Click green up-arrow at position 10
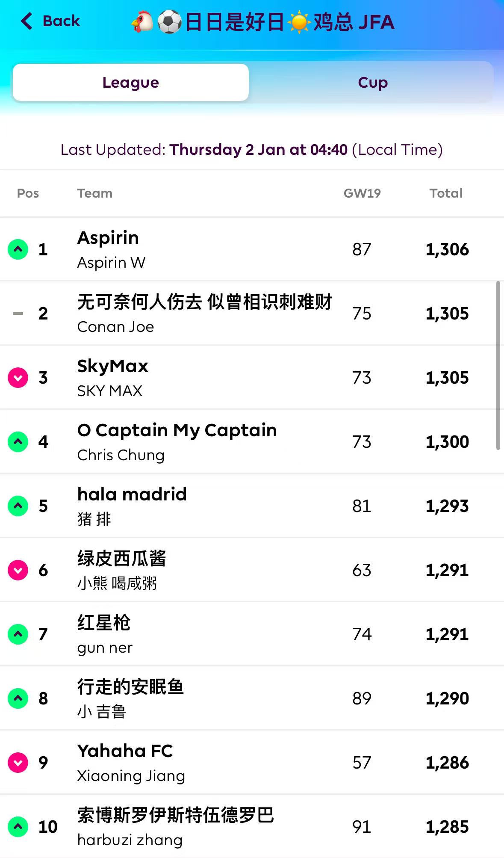 point(18,827)
